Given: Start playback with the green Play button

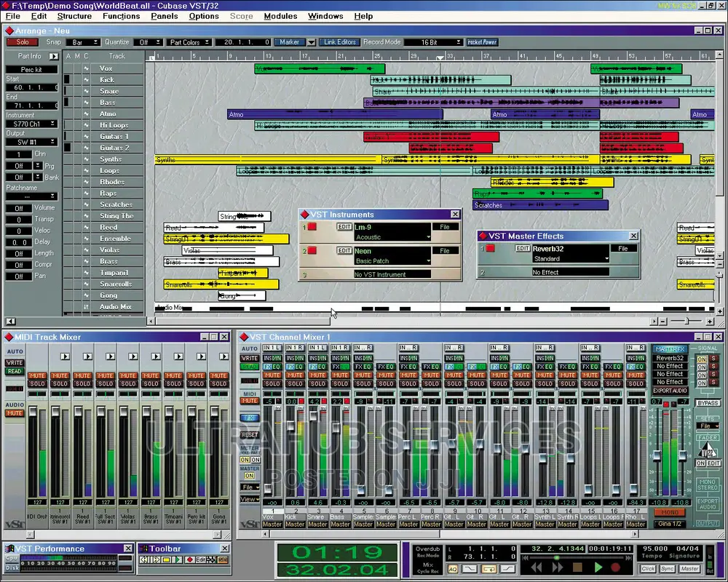Looking at the screenshot, I should tap(598, 567).
